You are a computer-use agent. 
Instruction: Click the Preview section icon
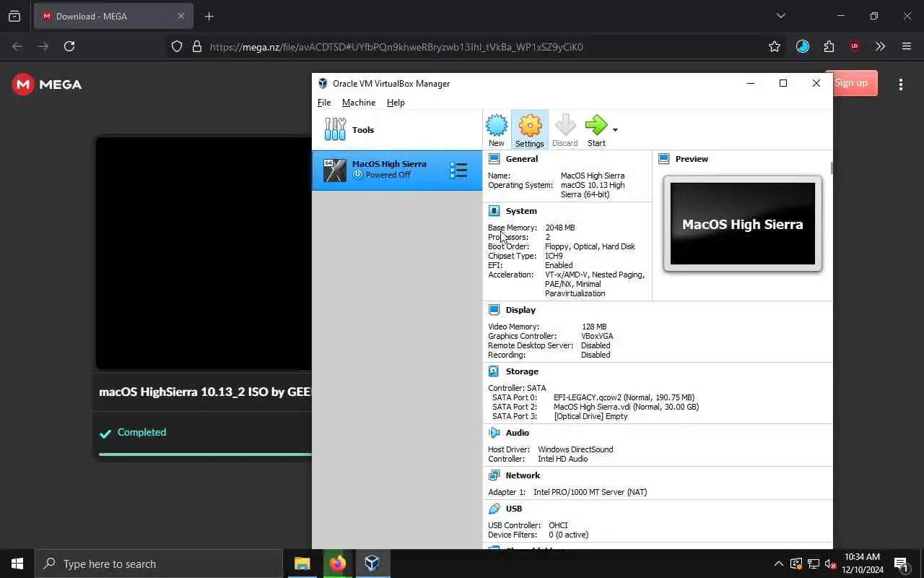(x=663, y=159)
